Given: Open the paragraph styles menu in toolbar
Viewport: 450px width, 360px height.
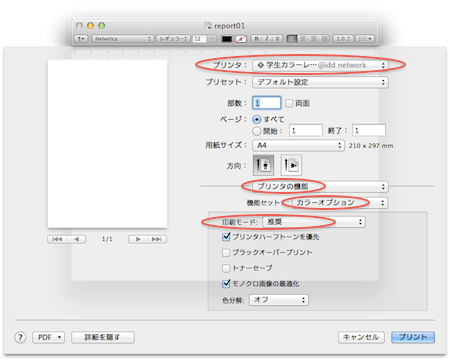Looking at the screenshot, I should 81,39.
